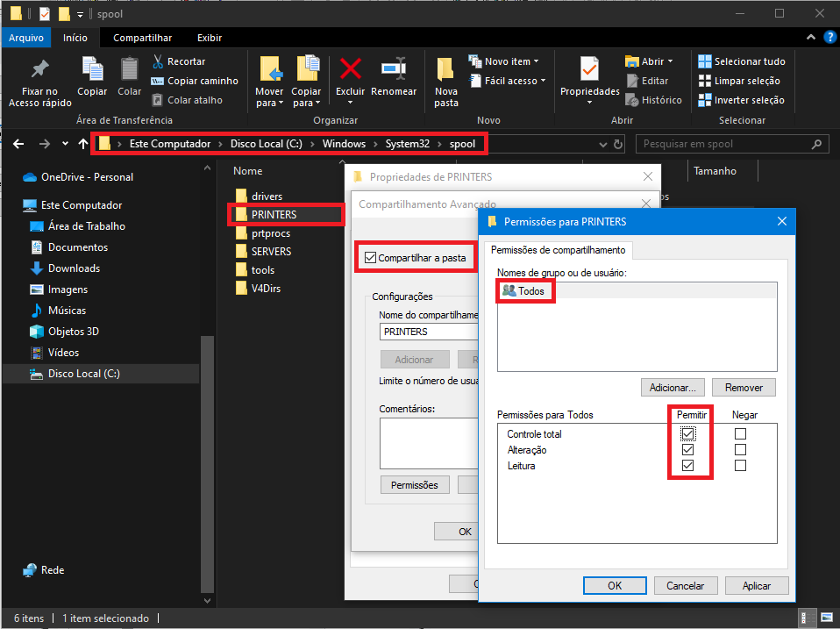Click the Nome do compartilhamento field
The height and width of the screenshot is (629, 840).
tap(430, 332)
